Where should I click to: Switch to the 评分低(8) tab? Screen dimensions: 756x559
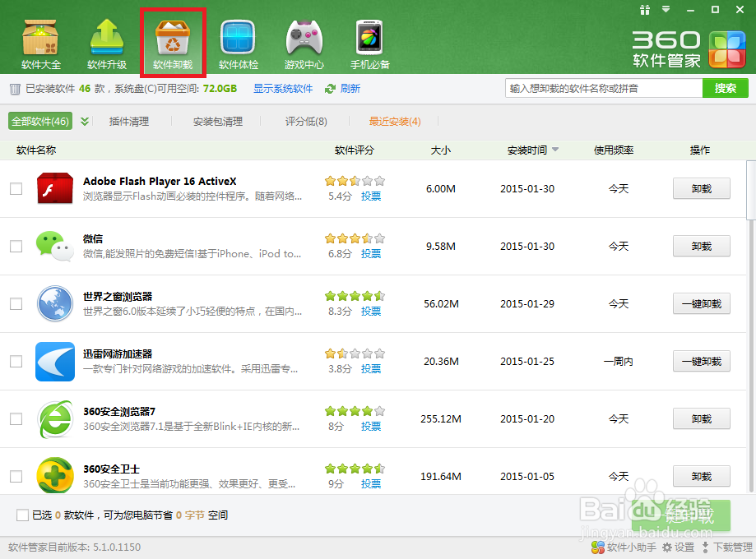click(306, 122)
